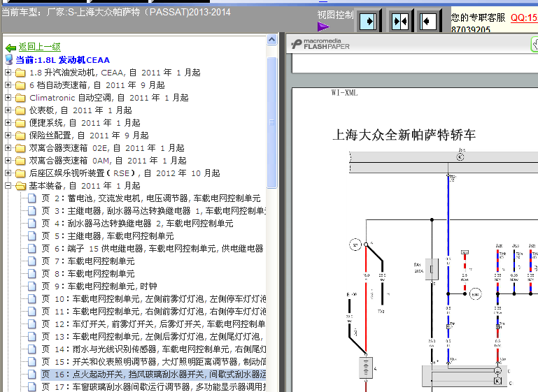Click page icon for 页 7 车载电网控制单元

click(32, 261)
